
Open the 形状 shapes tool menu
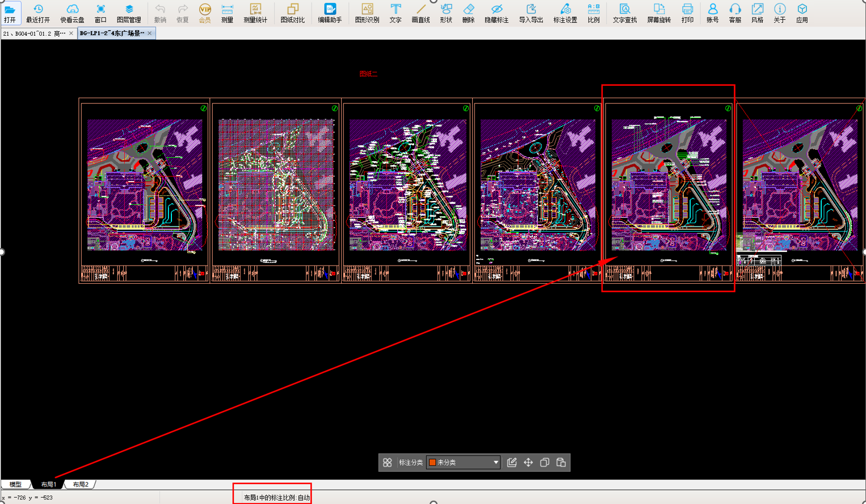point(446,13)
